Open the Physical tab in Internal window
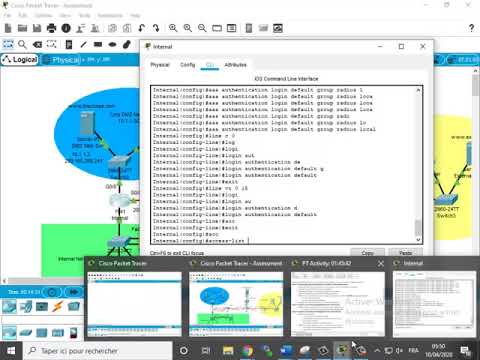The image size is (480, 360). click(160, 65)
